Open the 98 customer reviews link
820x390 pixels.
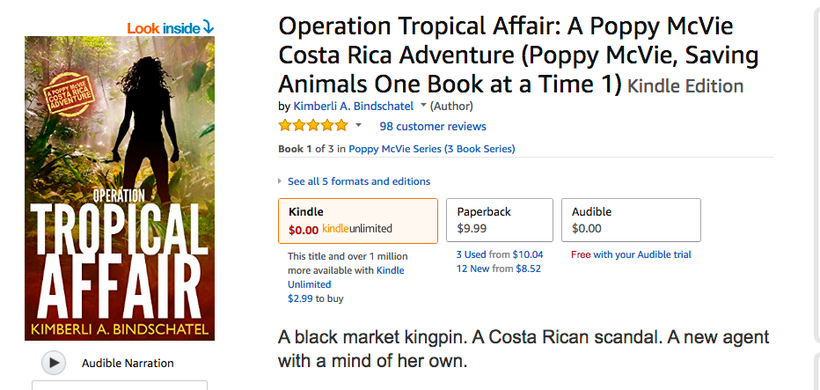pos(433,127)
